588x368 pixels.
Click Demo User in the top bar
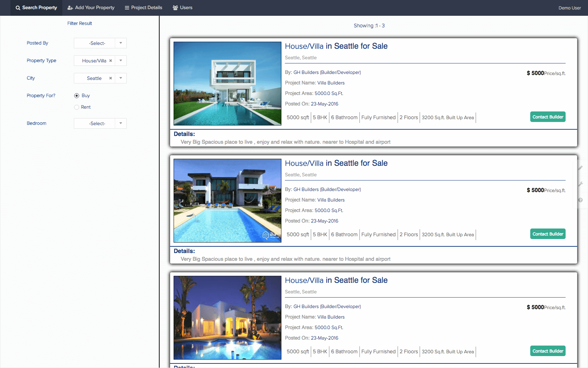(569, 8)
